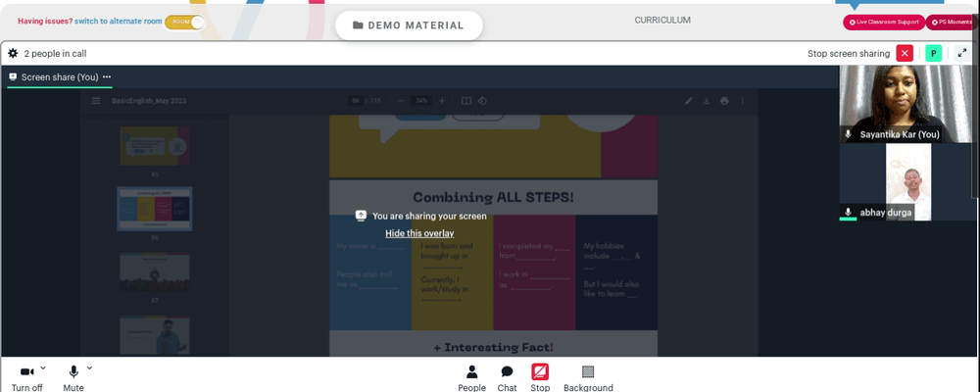Click the BasicEnglish_May 2023 document title
The image size is (980, 392).
[149, 101]
